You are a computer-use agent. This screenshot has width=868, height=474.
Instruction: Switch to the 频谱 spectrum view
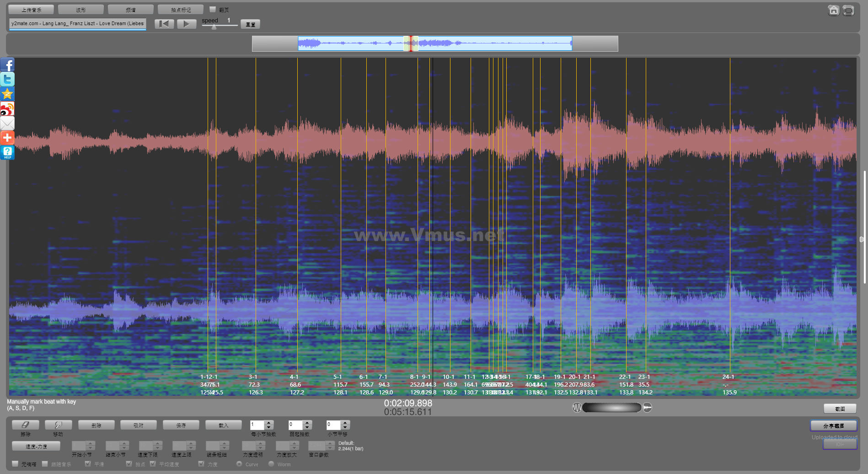coord(131,10)
